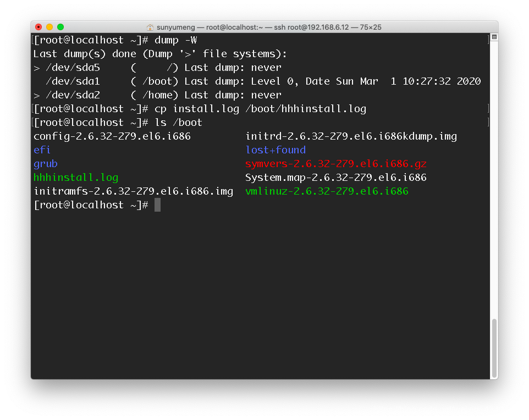Click the blue 'grub' directory name
Viewport: 529px width, 420px height.
coord(46,164)
